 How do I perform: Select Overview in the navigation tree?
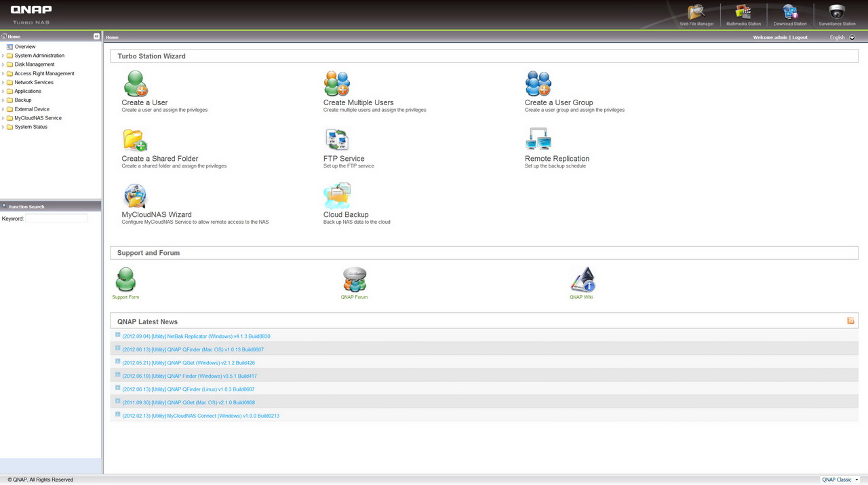point(25,47)
